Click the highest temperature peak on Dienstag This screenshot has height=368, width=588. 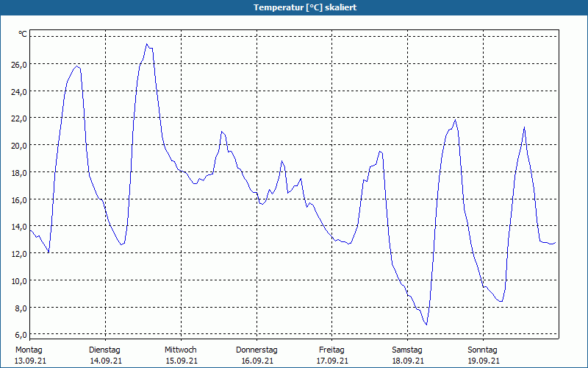pos(146,44)
